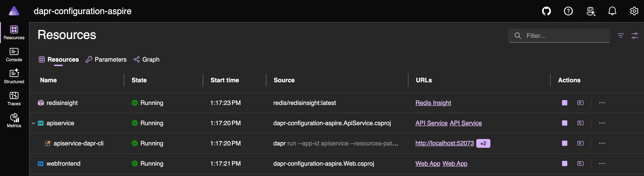
Task: Stop the apiservice resource
Action: pyautogui.click(x=564, y=123)
